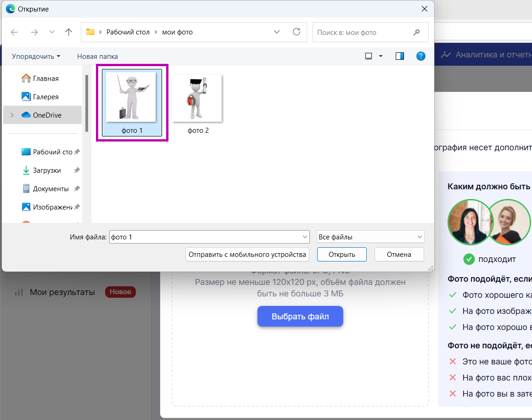Open 'Рабочий стол' quick access item

pos(47,152)
